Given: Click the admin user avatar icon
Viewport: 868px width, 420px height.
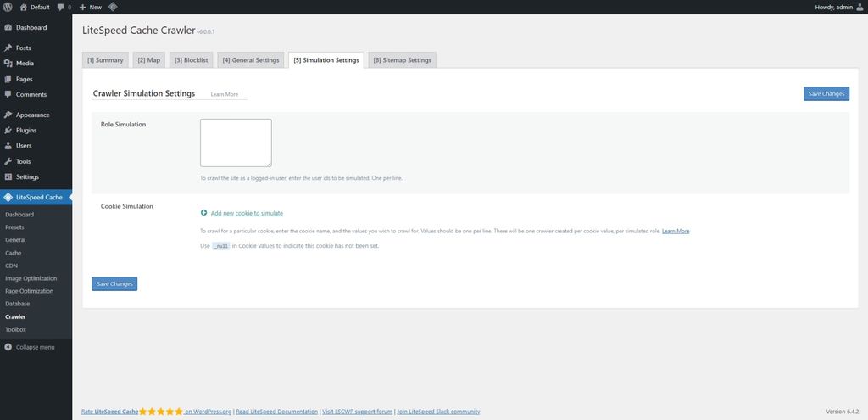Looking at the screenshot, I should tap(860, 7).
